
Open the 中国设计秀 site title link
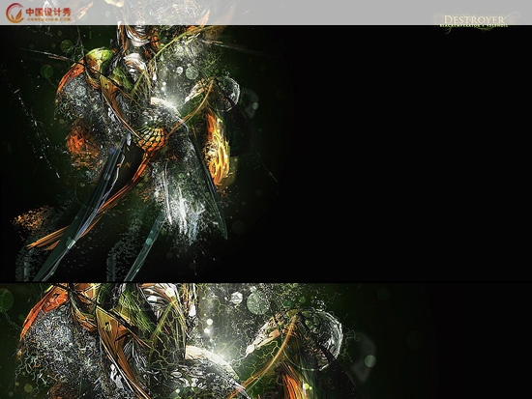coord(48,12)
